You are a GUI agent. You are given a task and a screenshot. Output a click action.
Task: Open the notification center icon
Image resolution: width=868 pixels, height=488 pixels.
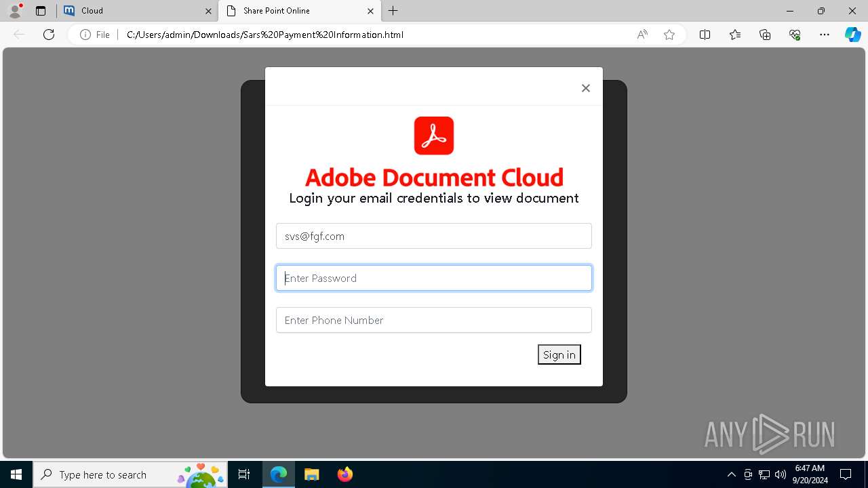(846, 474)
